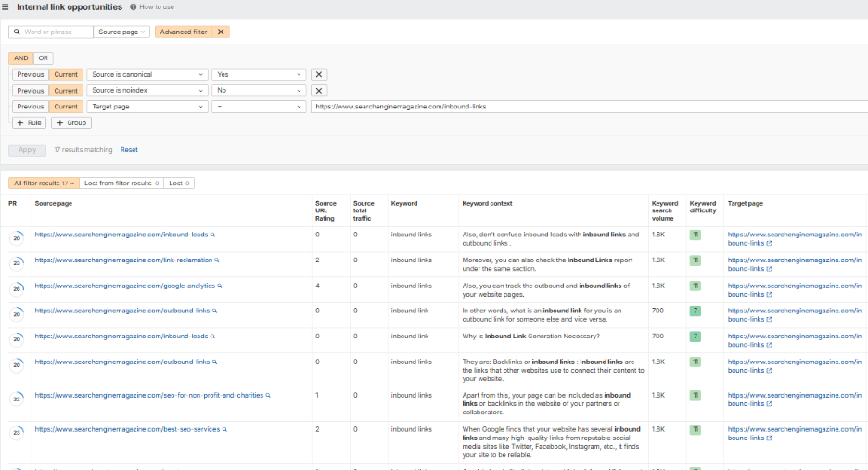Image resolution: width=868 pixels, height=470 pixels.
Task: Toggle Previous on the Target page rule
Action: click(31, 107)
